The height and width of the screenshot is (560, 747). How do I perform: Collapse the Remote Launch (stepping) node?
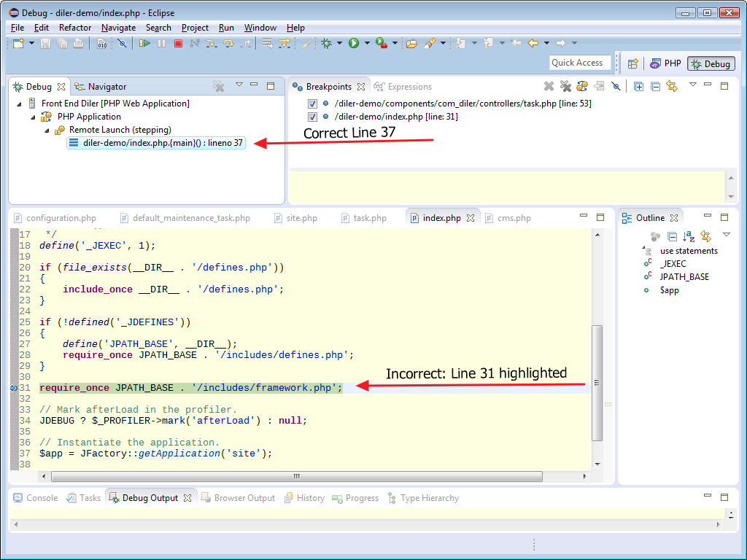tap(47, 130)
